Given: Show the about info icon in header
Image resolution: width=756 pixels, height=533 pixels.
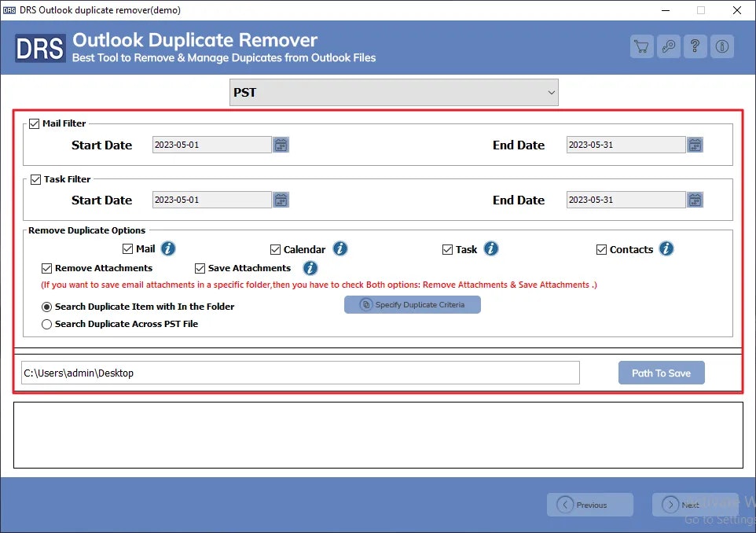Looking at the screenshot, I should pos(721,46).
